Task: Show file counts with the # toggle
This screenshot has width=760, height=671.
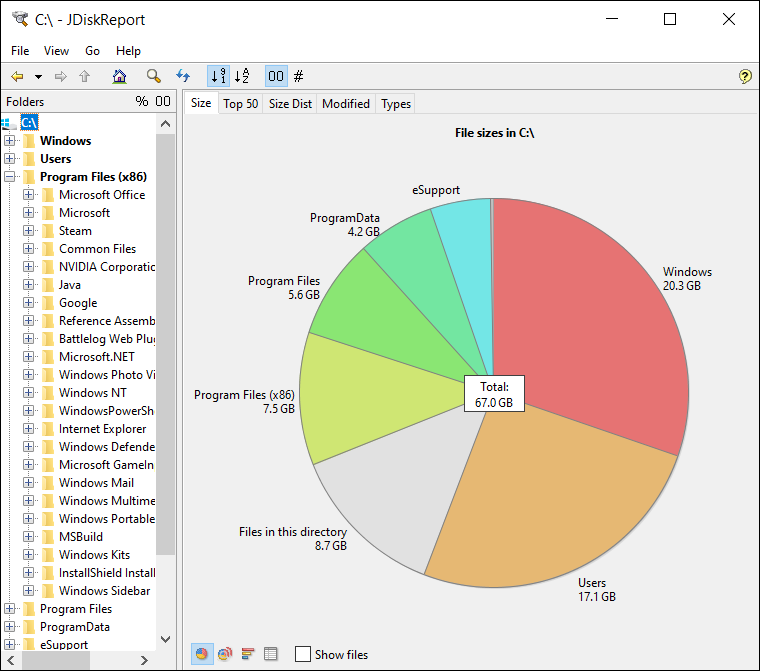Action: [299, 76]
